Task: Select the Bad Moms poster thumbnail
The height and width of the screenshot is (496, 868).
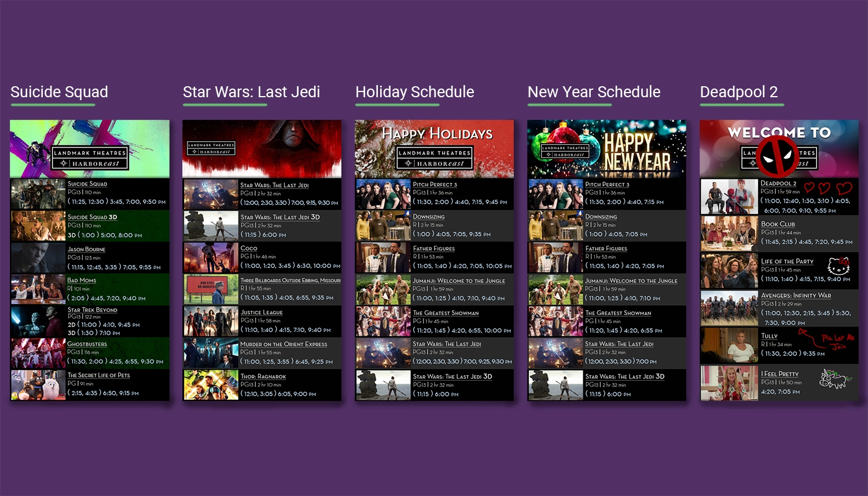Action: [38, 289]
